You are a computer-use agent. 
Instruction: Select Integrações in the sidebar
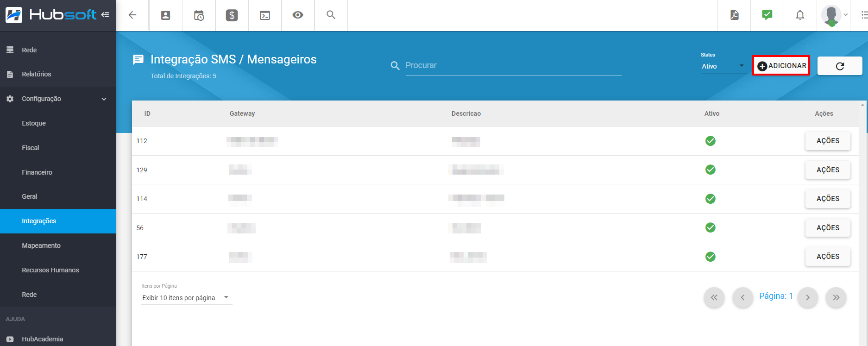[x=58, y=221]
